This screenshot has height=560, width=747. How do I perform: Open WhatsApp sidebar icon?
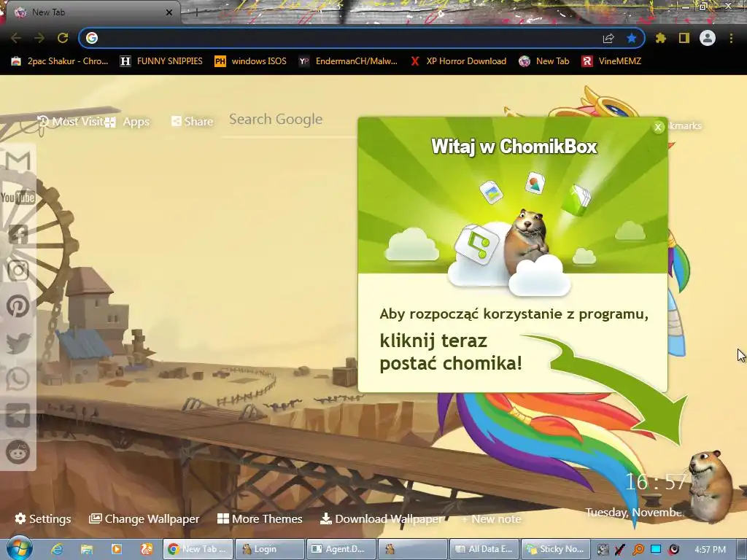tap(18, 379)
